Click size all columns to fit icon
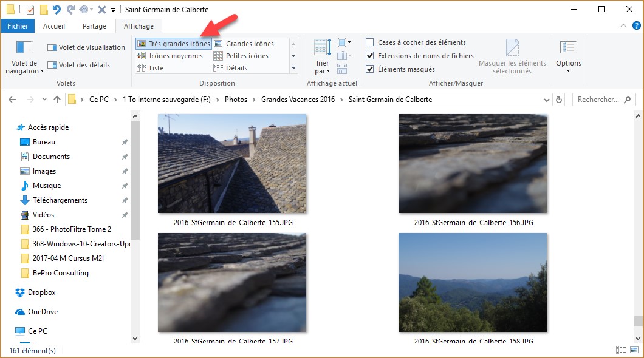Image resolution: width=644 pixels, height=358 pixels. tap(342, 69)
